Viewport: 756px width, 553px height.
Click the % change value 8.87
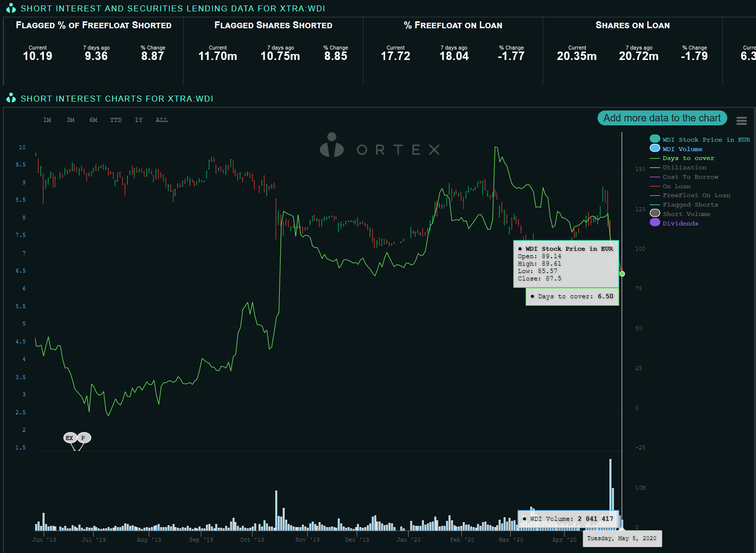[152, 56]
